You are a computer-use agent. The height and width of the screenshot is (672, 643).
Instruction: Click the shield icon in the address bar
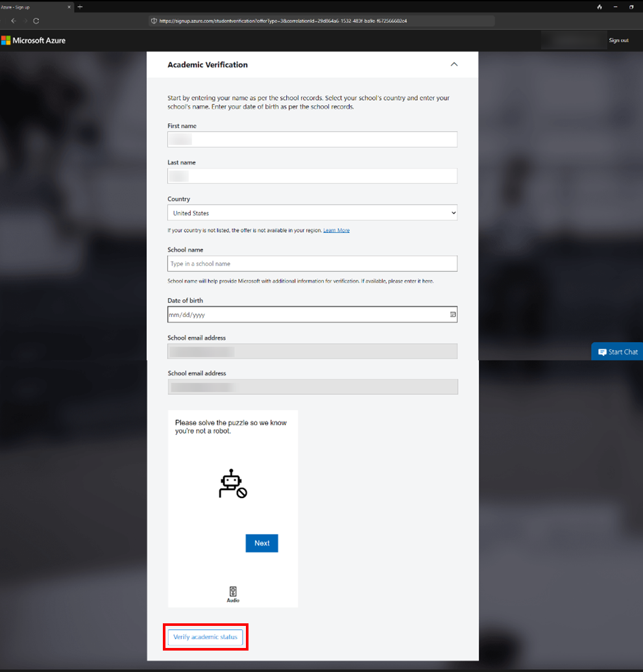coord(154,21)
